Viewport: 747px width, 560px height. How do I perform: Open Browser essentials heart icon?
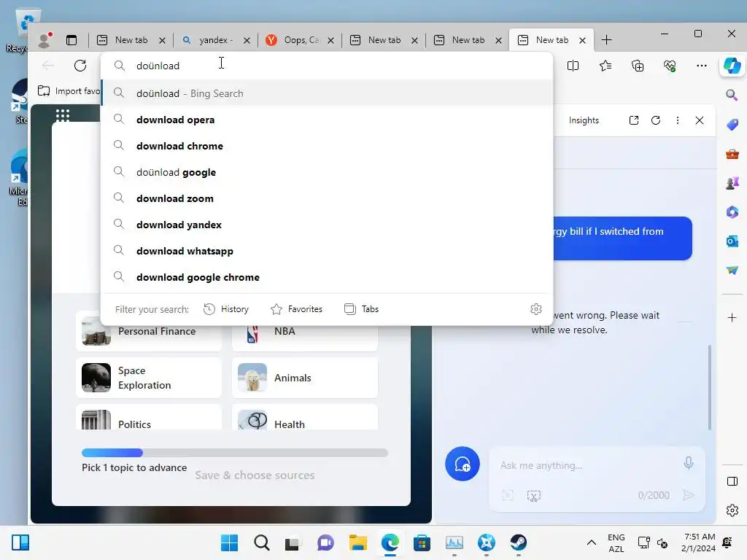(670, 66)
